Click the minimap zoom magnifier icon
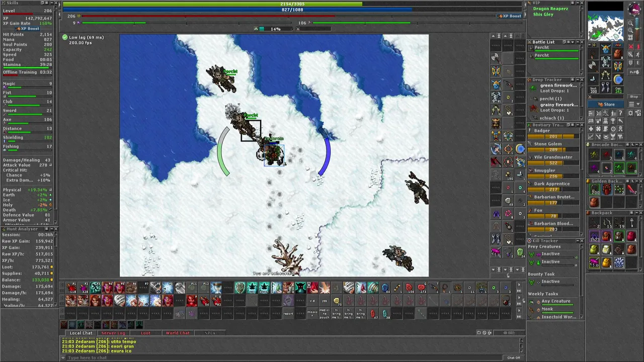 (631, 23)
